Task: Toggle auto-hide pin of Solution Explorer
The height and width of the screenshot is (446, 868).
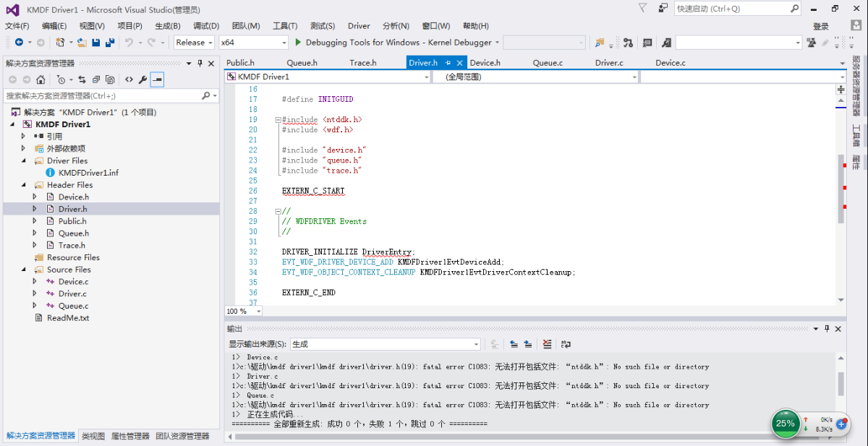Action: pyautogui.click(x=200, y=63)
